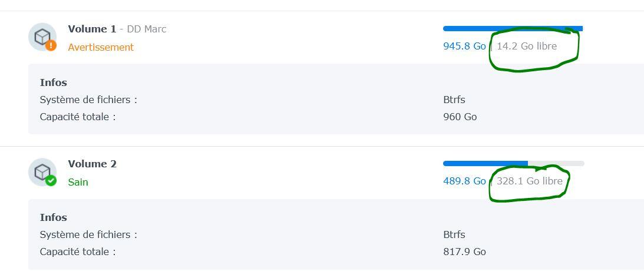Viewport: 644px width, 271px height.
Task: Select the Volume 1 title
Action: pyautogui.click(x=93, y=29)
